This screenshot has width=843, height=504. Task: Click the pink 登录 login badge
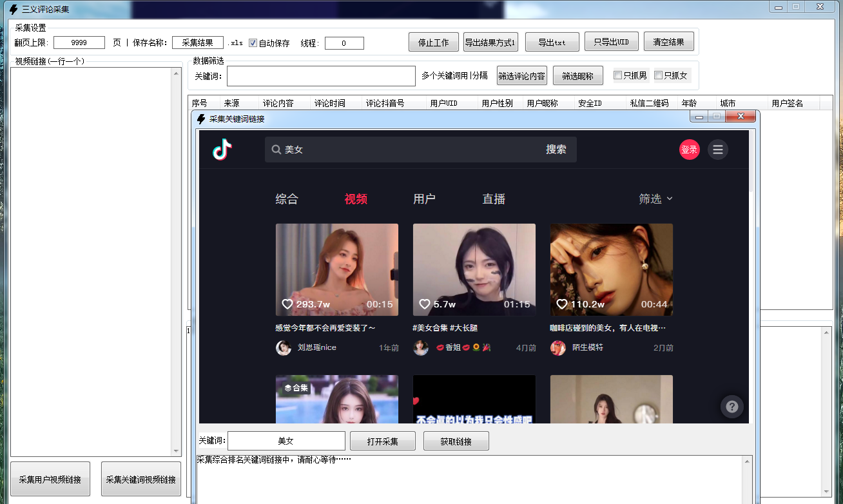[689, 149]
